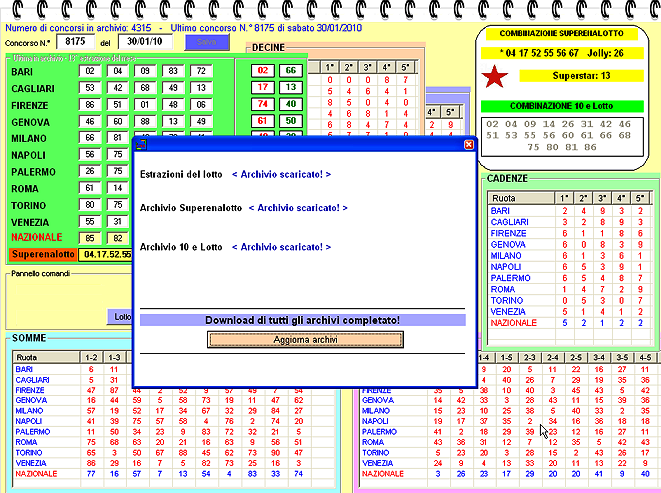This screenshot has height=493, width=661.
Task: Click COMBINAZIONE SUPERENALOTTO yellow header
Action: tap(562, 34)
